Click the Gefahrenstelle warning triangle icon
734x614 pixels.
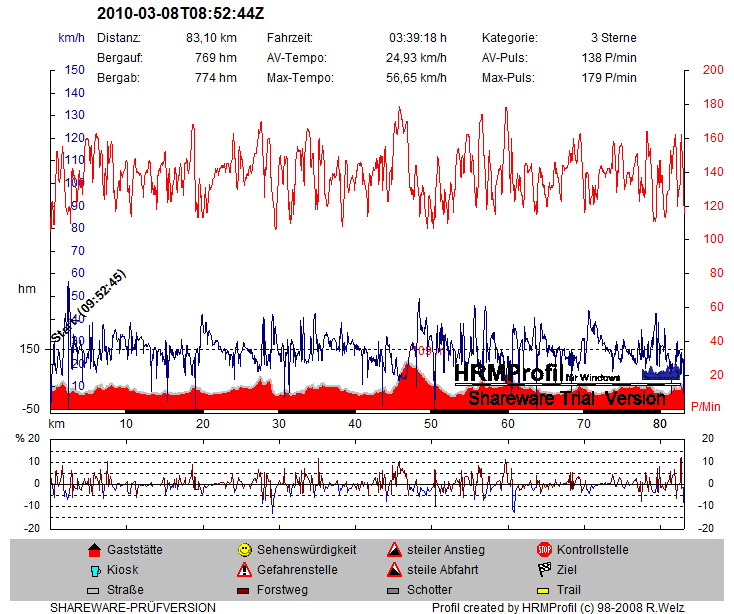coord(244,570)
